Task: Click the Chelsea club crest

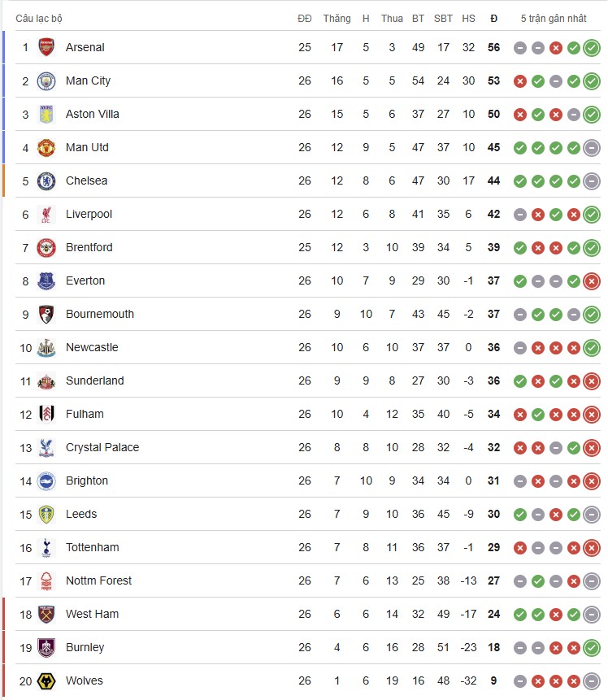Action: (46, 180)
